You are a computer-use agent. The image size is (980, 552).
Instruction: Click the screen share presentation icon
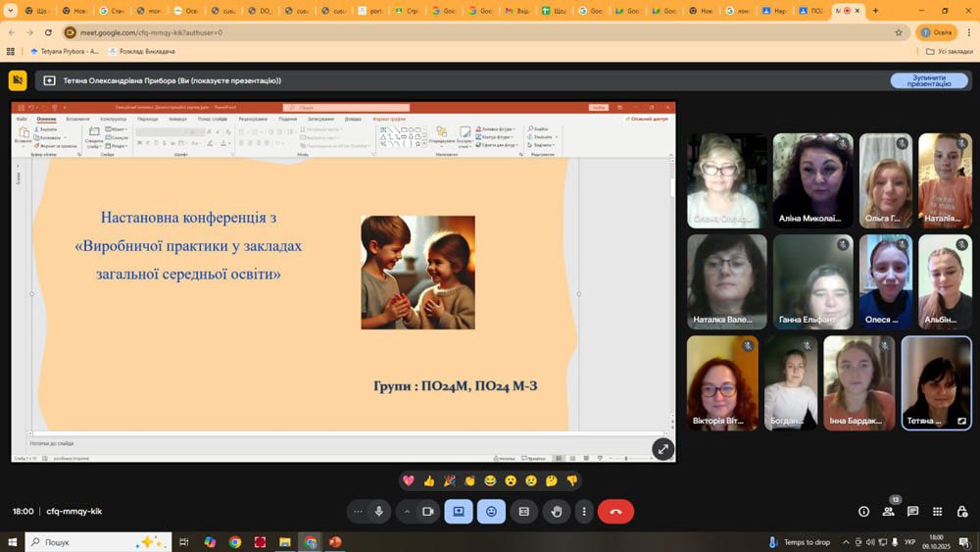(x=458, y=511)
